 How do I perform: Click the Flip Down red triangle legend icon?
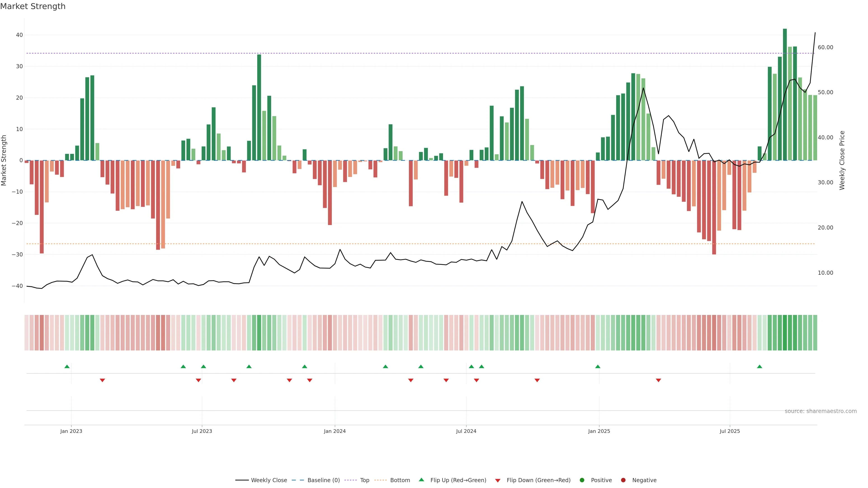pyautogui.click(x=498, y=481)
